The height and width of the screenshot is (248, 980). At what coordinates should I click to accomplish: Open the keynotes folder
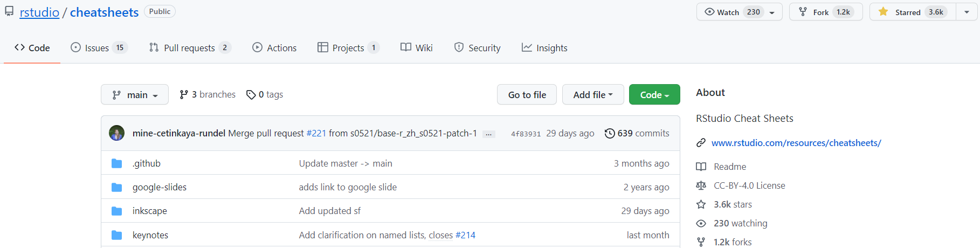150,235
